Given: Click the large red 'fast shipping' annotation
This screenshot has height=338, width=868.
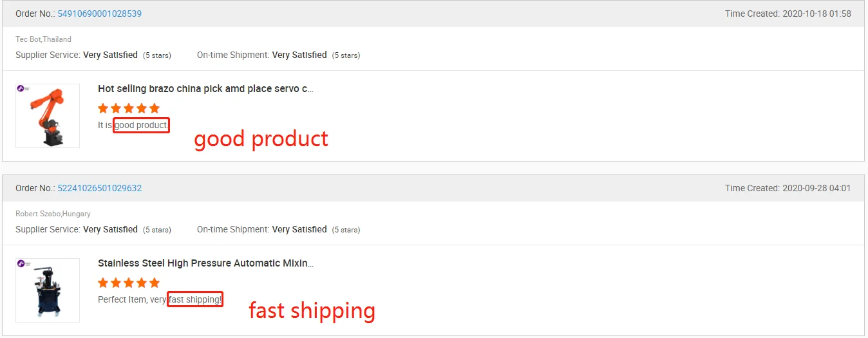Looking at the screenshot, I should point(312,310).
